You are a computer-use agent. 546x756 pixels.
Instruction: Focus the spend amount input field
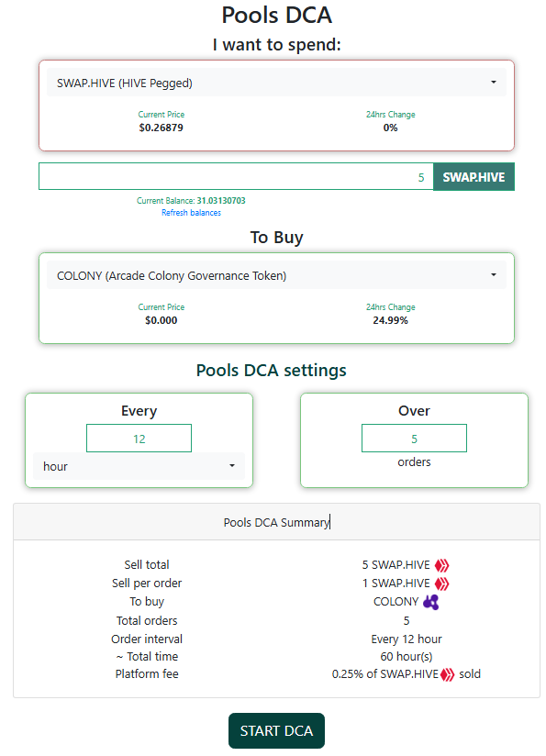coord(236,176)
